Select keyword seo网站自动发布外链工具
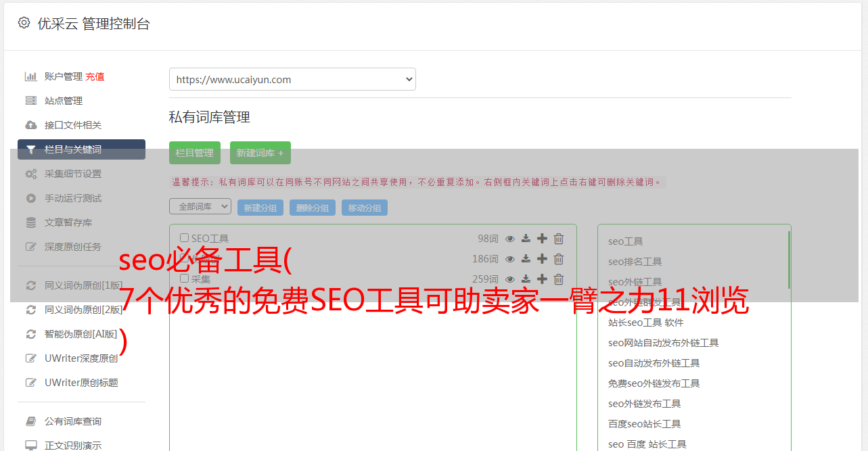This screenshot has height=451, width=868. pyautogui.click(x=664, y=343)
